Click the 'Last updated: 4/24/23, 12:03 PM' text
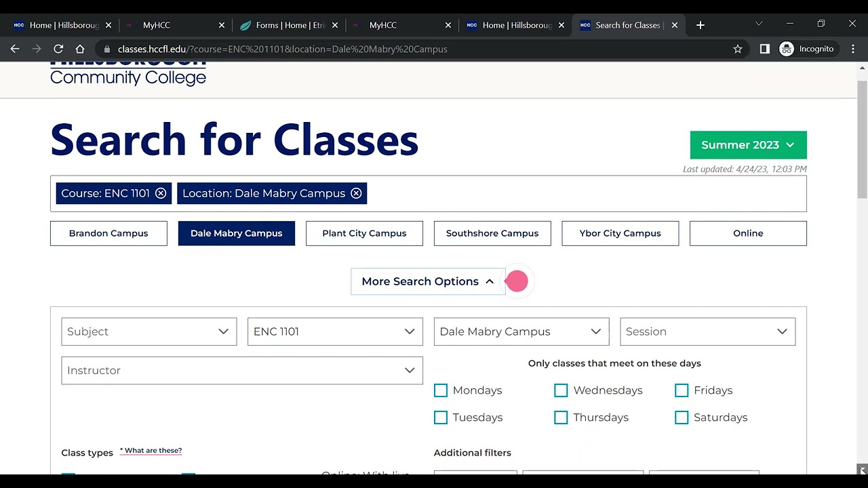The height and width of the screenshot is (488, 868). point(745,169)
